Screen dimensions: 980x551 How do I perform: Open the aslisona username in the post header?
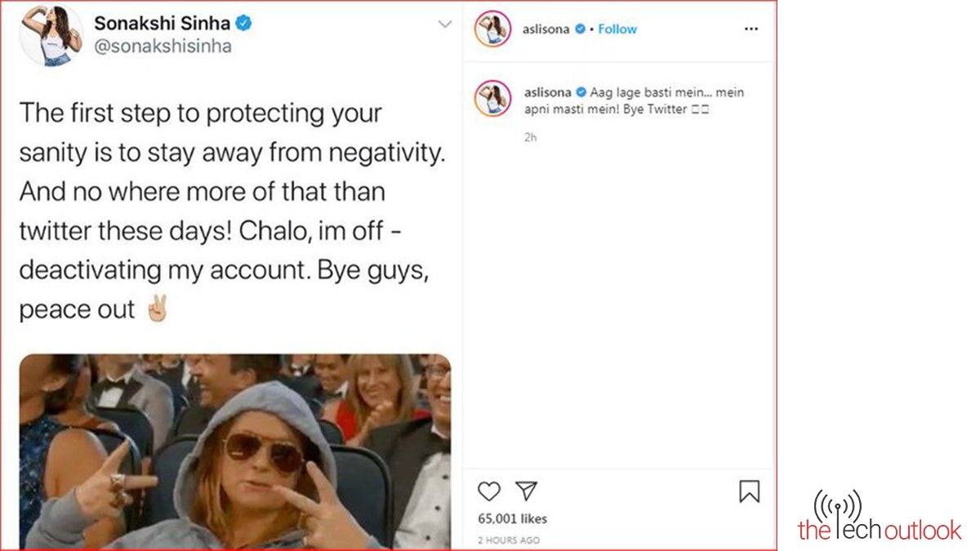pos(546,29)
